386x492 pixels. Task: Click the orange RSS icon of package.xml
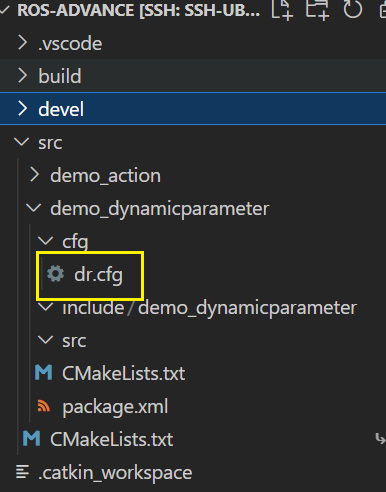pos(44,406)
